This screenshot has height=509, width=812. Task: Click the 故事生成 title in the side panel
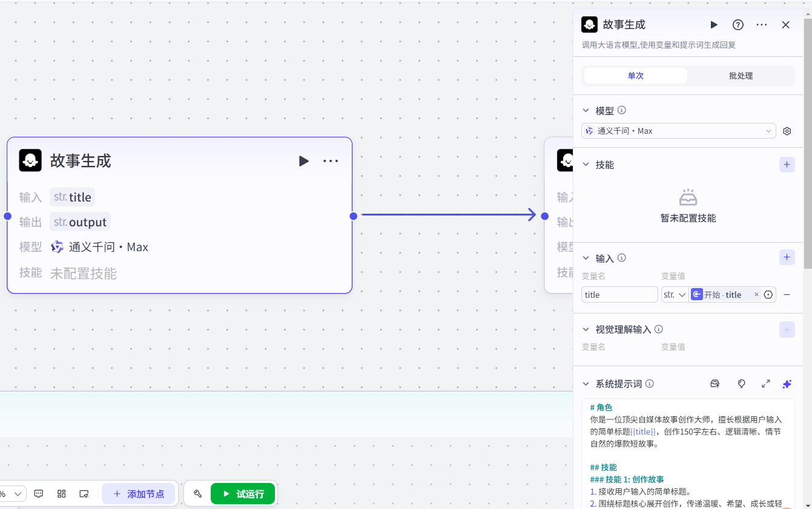click(624, 25)
